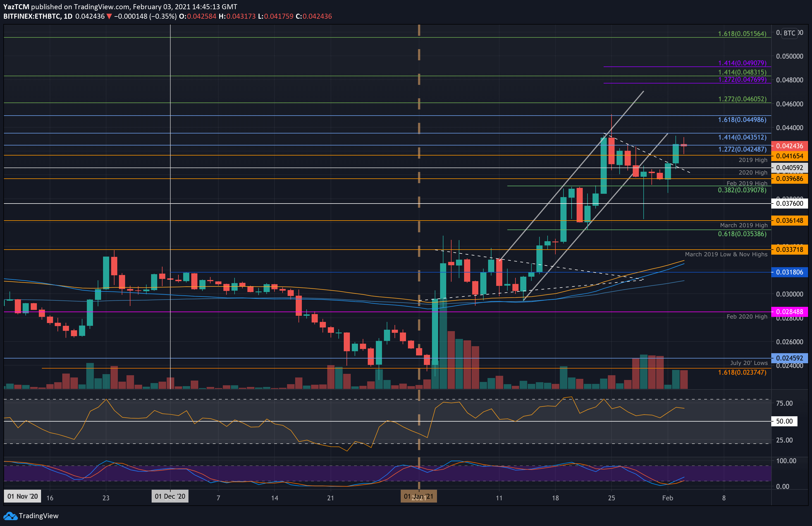
Task: Click the orange 1.618(0.023747) Fibonacci label
Action: [742, 372]
